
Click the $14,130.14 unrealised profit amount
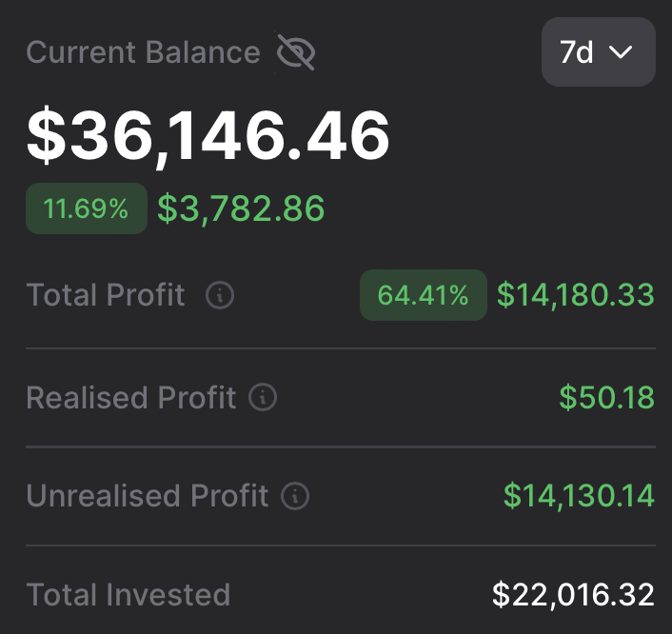tap(579, 496)
